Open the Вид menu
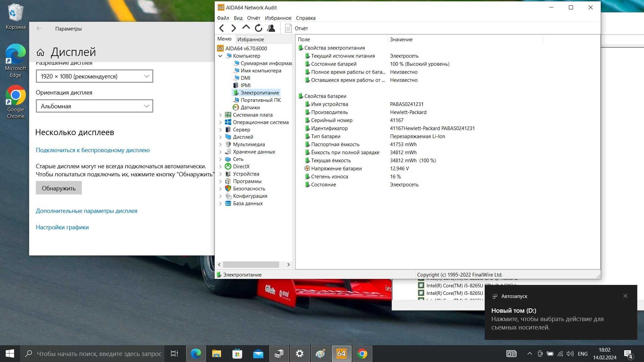This screenshot has height=362, width=644. tap(238, 18)
